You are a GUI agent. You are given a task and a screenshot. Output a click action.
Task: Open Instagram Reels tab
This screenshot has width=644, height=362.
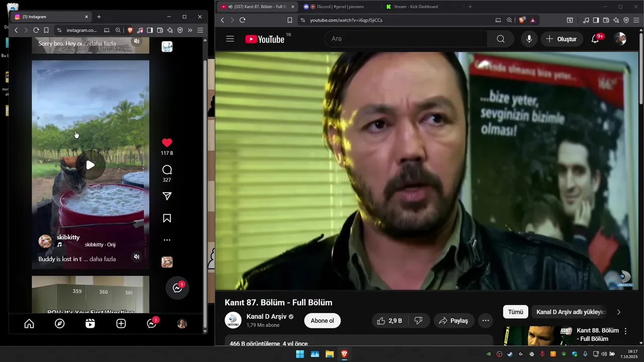point(90,324)
